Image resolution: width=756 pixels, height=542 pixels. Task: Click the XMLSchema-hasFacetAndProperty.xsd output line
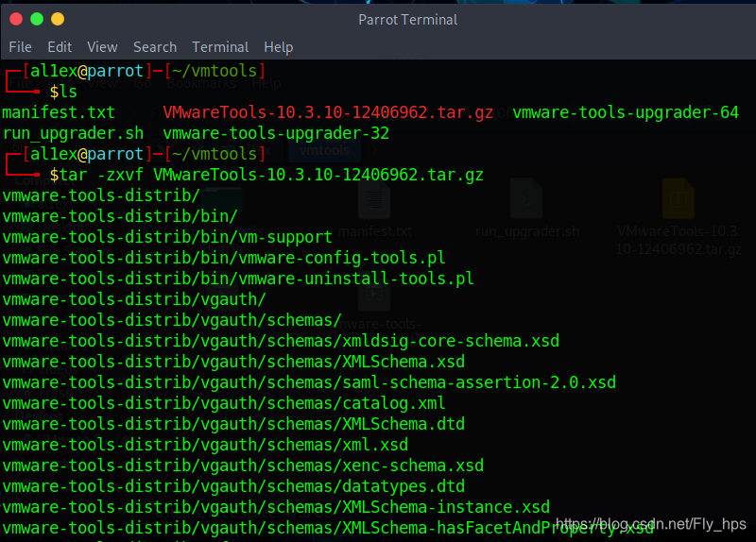(x=328, y=528)
